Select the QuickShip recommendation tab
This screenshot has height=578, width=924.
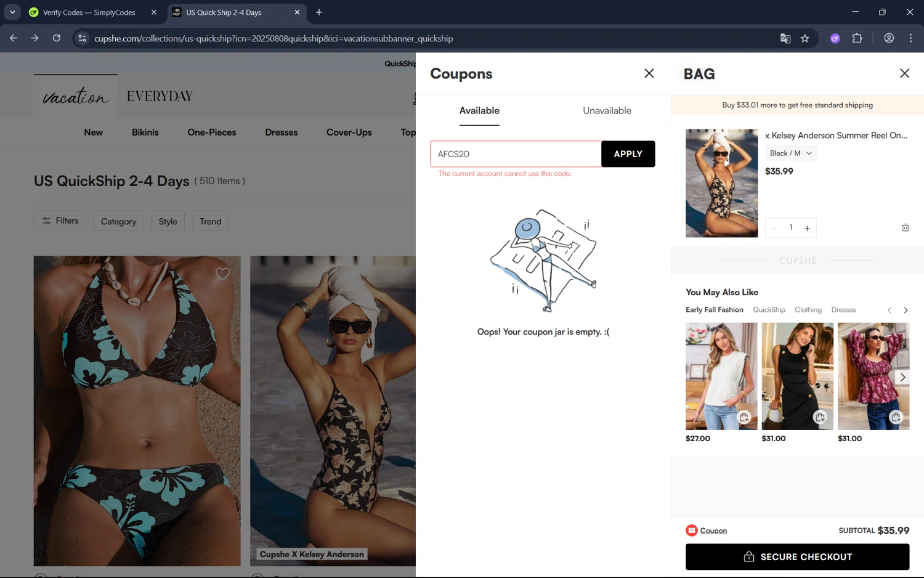point(769,310)
